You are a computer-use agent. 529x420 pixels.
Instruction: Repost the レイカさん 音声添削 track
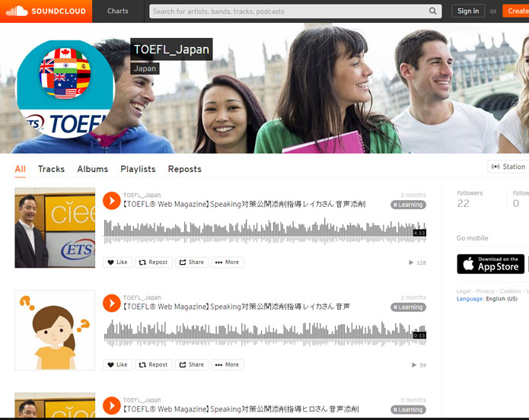154,262
